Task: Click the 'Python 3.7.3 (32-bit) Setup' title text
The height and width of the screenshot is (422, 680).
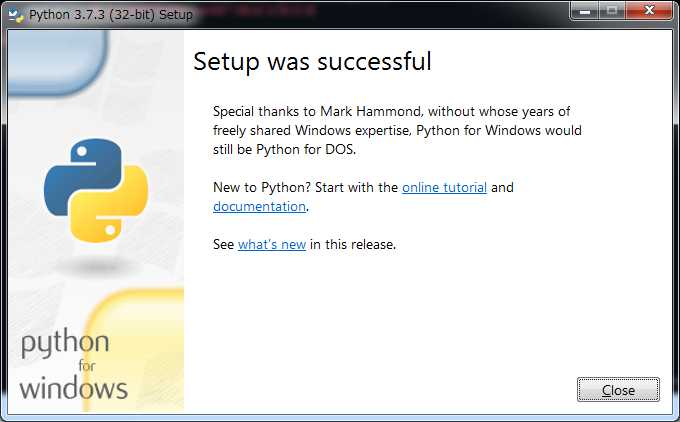Action: 111,15
